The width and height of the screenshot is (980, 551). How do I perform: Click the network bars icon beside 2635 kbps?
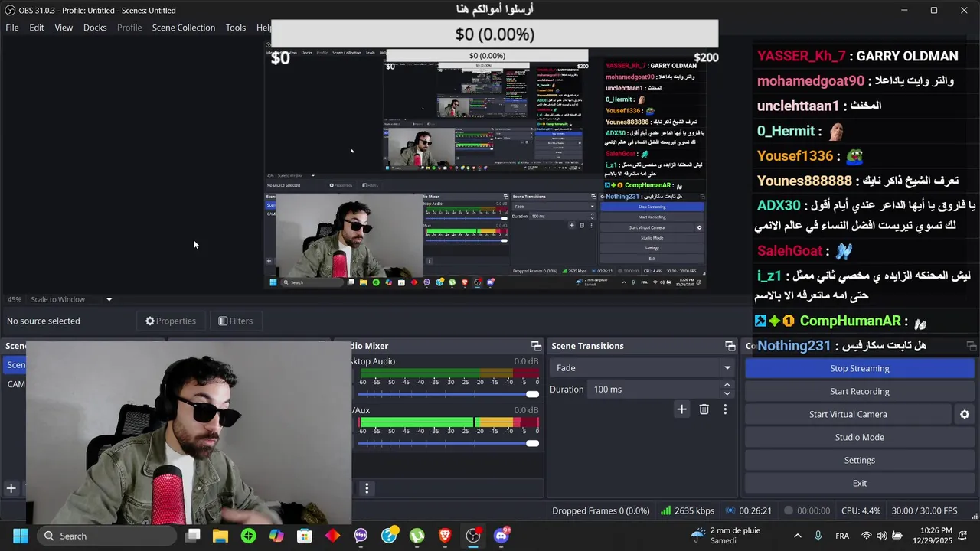click(x=666, y=510)
